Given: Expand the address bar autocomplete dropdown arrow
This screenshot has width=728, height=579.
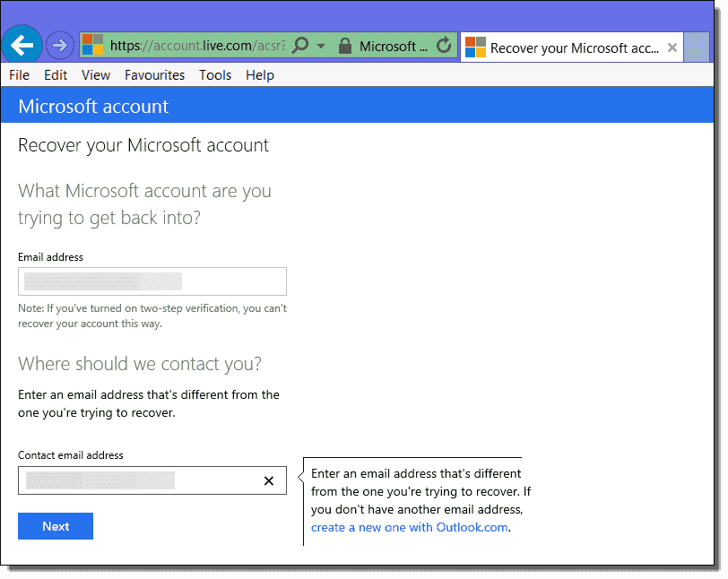Looking at the screenshot, I should pos(321,46).
